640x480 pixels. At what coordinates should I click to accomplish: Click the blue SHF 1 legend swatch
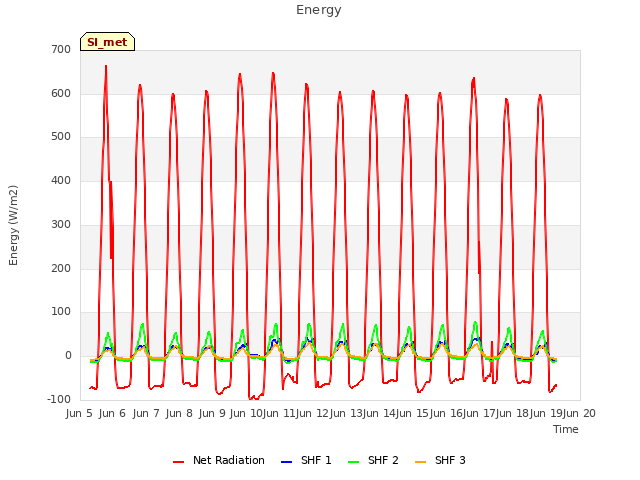[x=287, y=462]
